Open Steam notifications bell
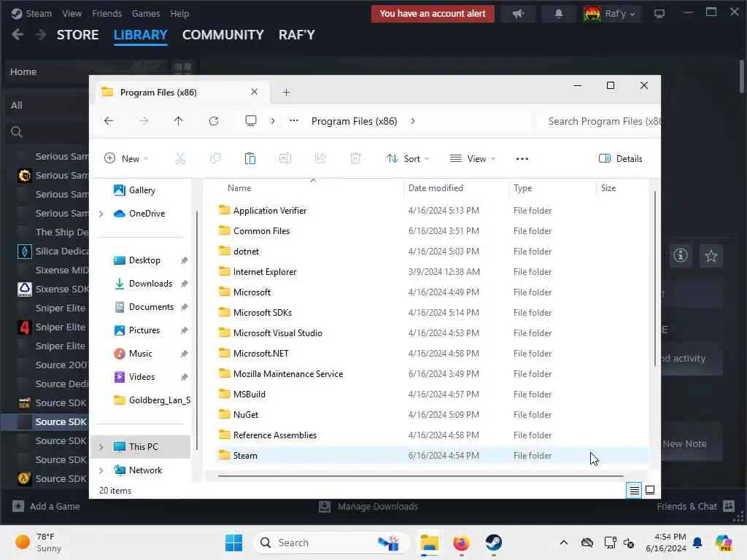Image resolution: width=747 pixels, height=560 pixels. (x=559, y=13)
